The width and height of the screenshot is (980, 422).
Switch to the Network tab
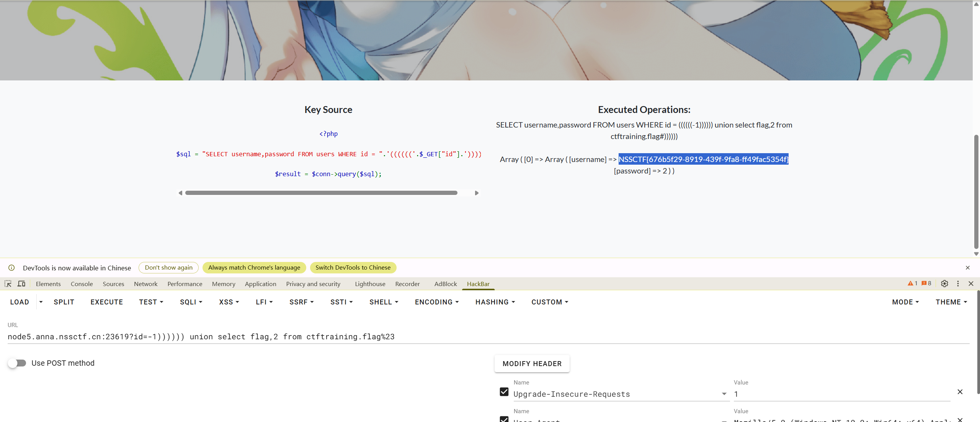[145, 284]
